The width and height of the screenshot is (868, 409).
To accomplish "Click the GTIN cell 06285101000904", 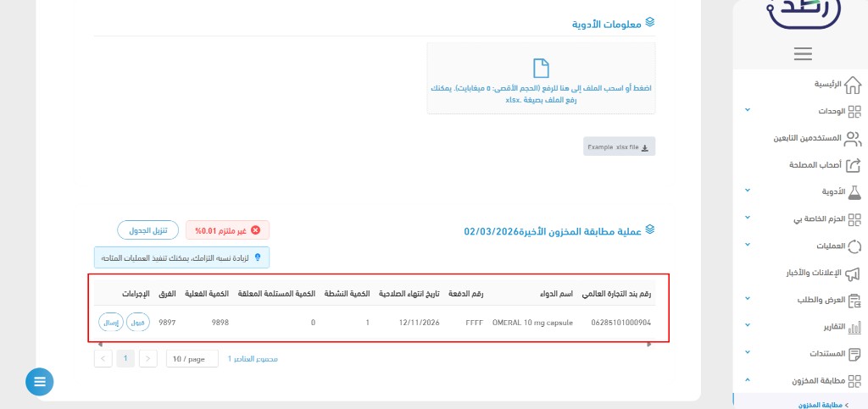I will pos(621,323).
